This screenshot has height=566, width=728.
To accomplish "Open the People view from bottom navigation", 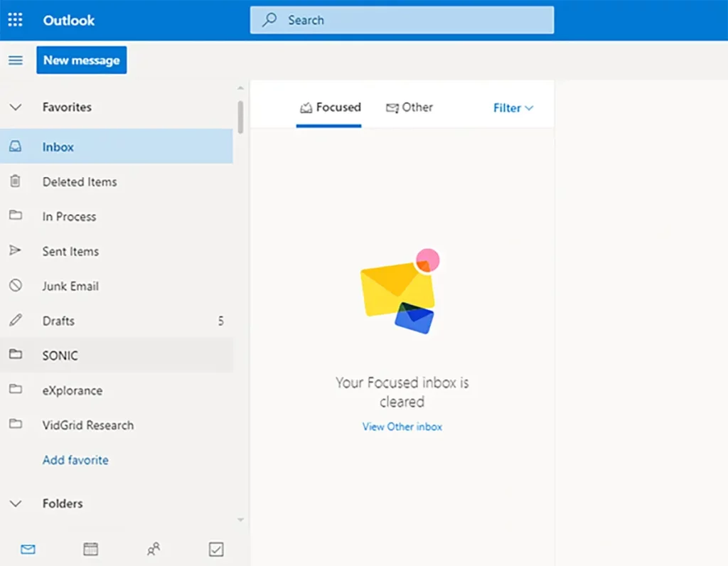I will coord(153,548).
